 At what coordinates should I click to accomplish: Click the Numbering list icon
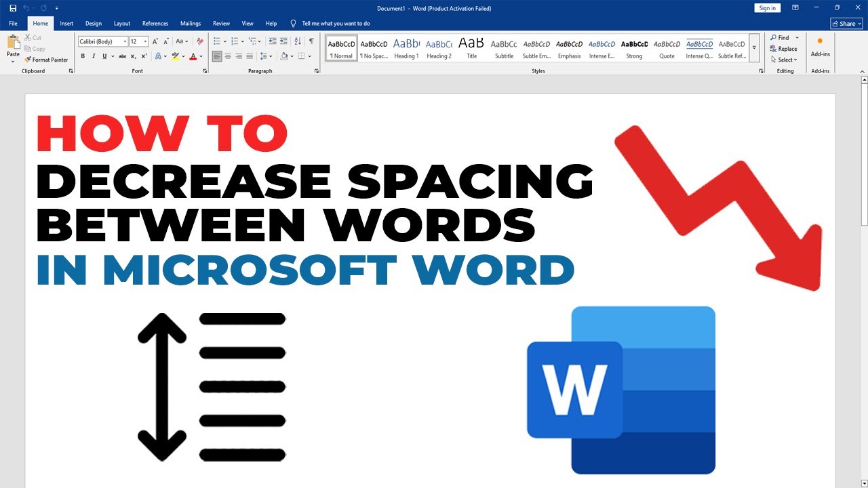[x=234, y=41]
